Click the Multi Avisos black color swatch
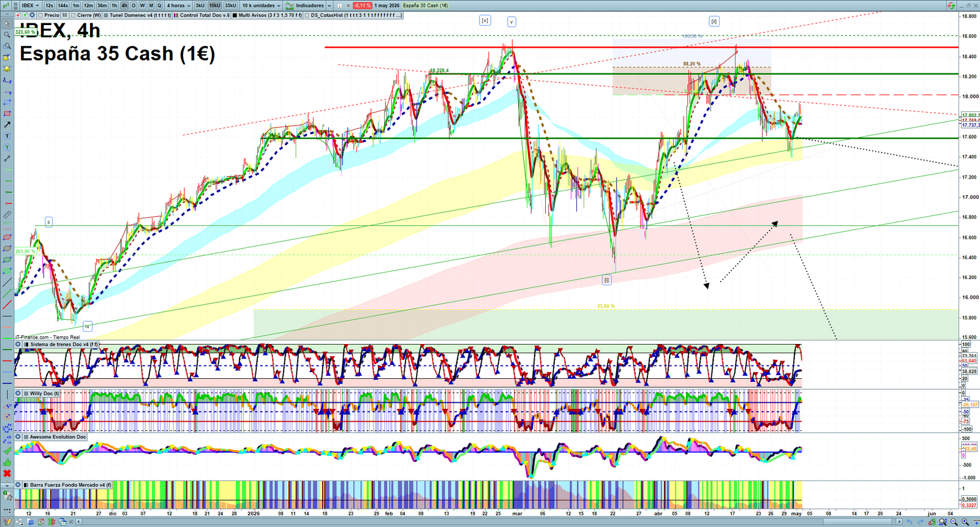Viewport: 980px width, 527px height. [235, 15]
